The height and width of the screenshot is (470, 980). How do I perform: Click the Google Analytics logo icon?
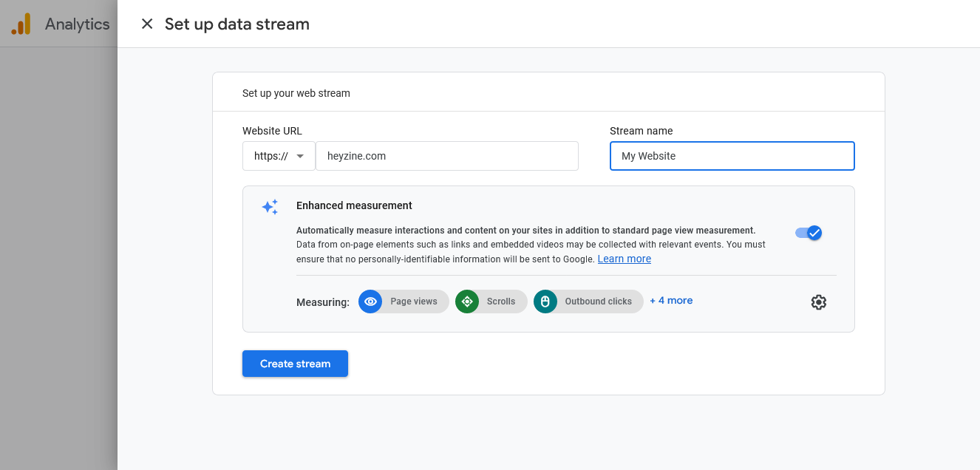pyautogui.click(x=21, y=24)
